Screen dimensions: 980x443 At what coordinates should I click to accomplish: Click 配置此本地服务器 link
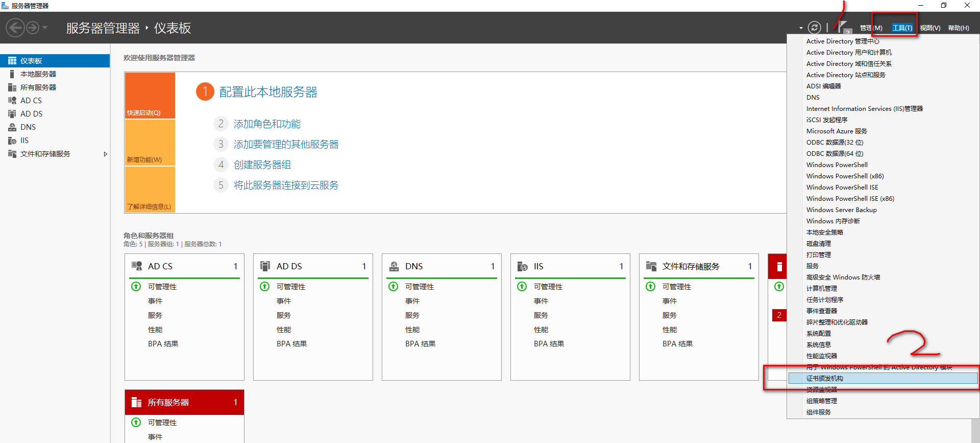point(268,92)
